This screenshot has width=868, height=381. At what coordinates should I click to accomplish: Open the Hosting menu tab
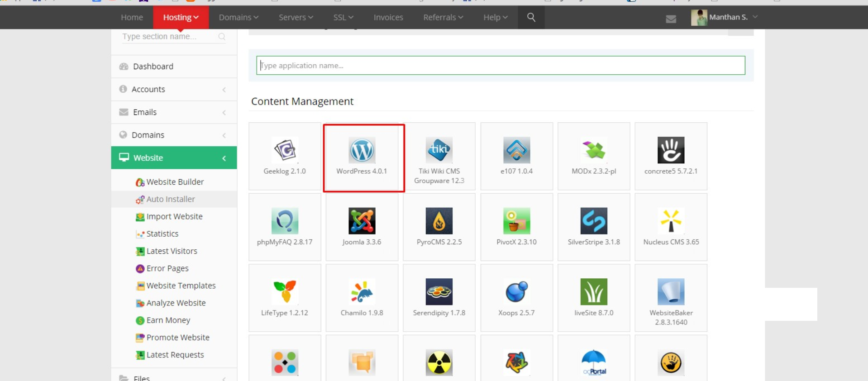(x=181, y=17)
